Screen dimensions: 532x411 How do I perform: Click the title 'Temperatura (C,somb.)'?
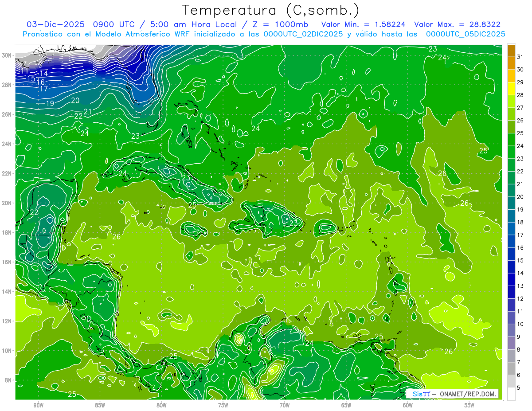click(270, 10)
